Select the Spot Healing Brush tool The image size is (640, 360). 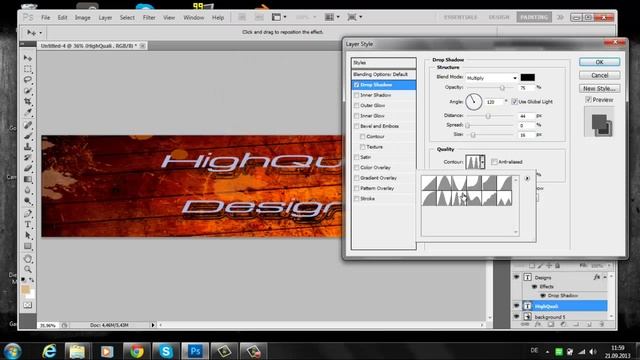pos(28,125)
